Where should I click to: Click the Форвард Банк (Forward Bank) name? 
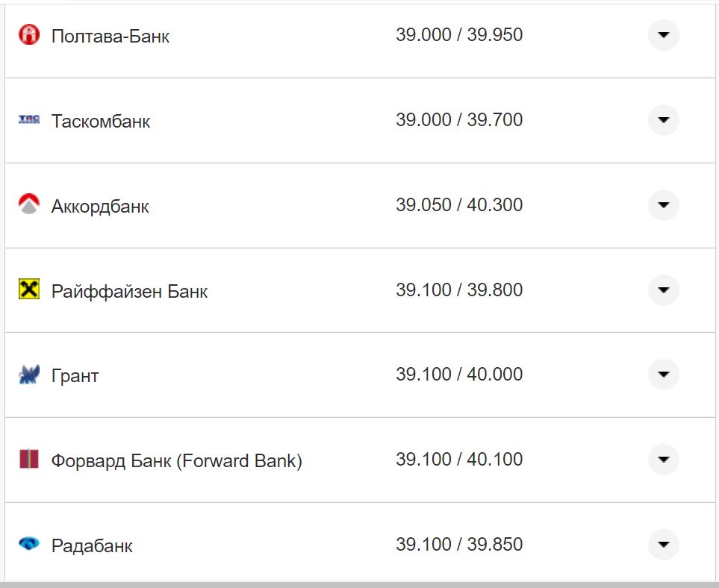pos(176,460)
